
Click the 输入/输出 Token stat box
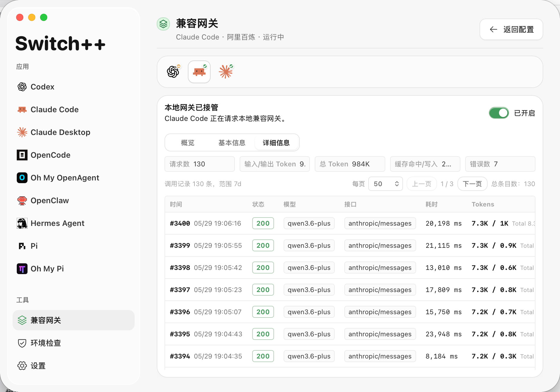click(275, 164)
